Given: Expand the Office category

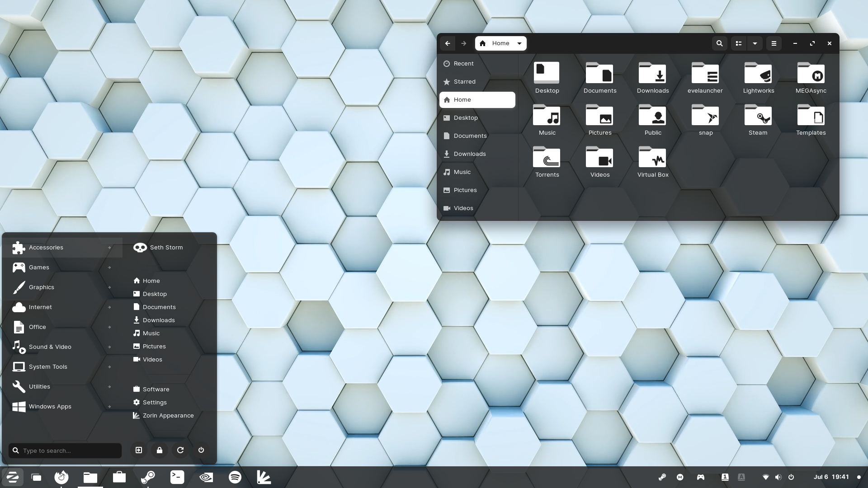Looking at the screenshot, I should (x=62, y=327).
